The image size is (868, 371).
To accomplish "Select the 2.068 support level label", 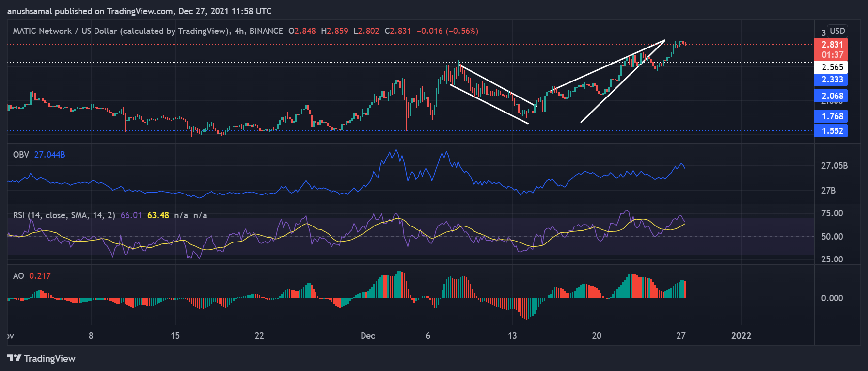I will click(x=832, y=96).
